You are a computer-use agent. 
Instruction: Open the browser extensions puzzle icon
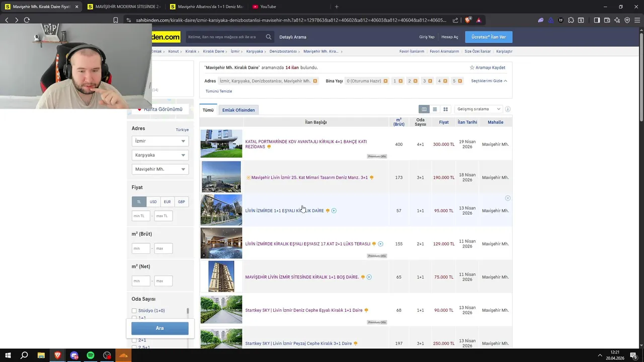tap(571, 20)
